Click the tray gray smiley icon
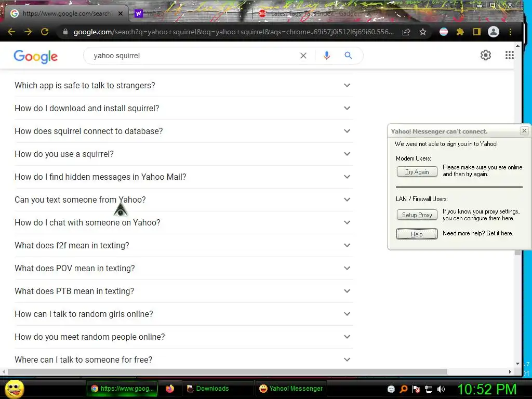The width and height of the screenshot is (532, 399). 391,389
